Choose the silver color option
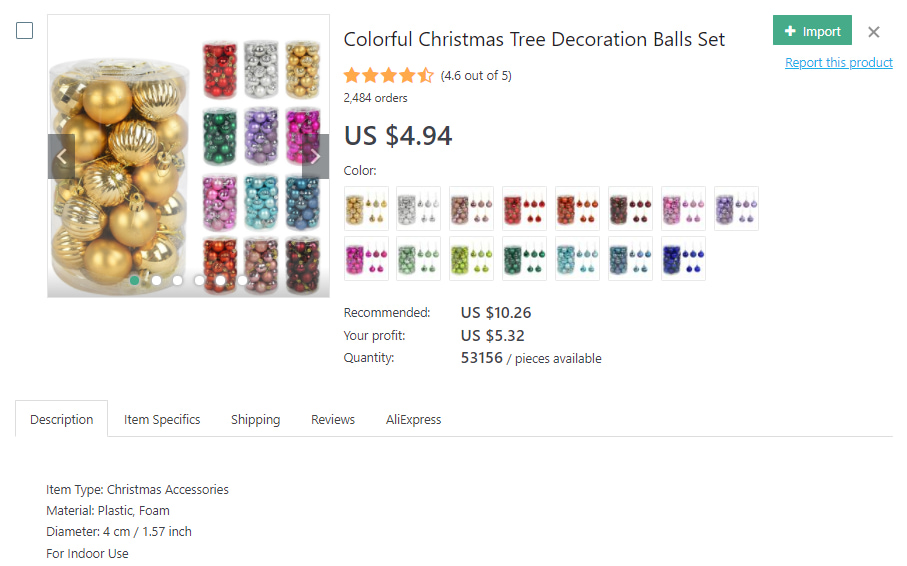This screenshot has height=566, width=907. click(x=419, y=208)
